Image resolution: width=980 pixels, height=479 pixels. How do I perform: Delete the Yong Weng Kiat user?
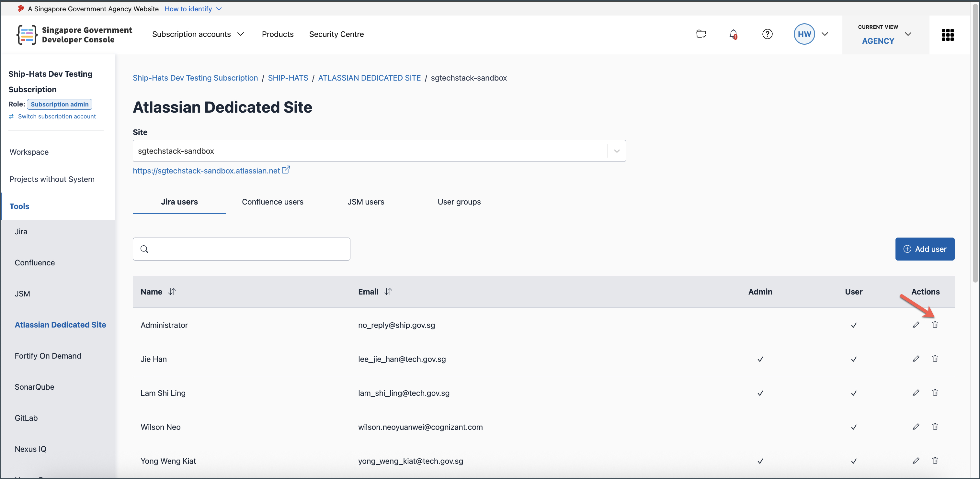[935, 461]
